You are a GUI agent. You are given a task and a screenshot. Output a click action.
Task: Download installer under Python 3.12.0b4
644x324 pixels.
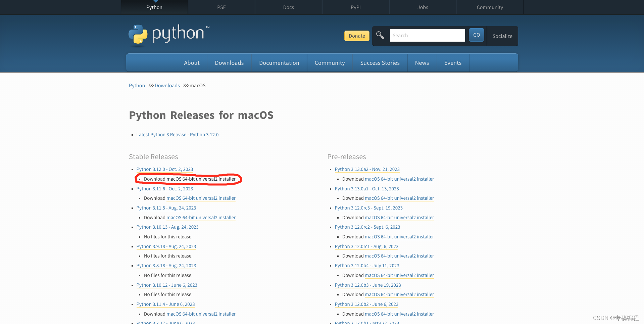[x=399, y=275]
